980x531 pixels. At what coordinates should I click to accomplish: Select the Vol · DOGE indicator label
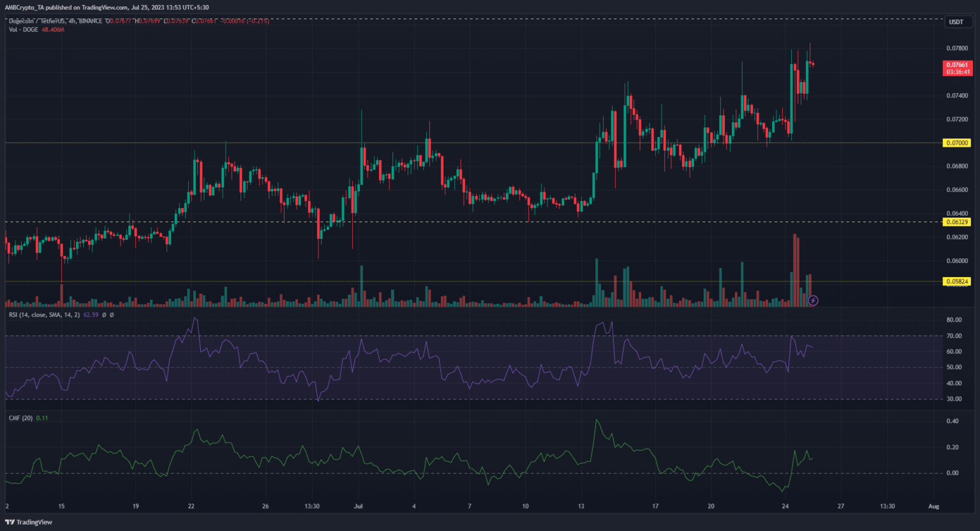pos(24,30)
